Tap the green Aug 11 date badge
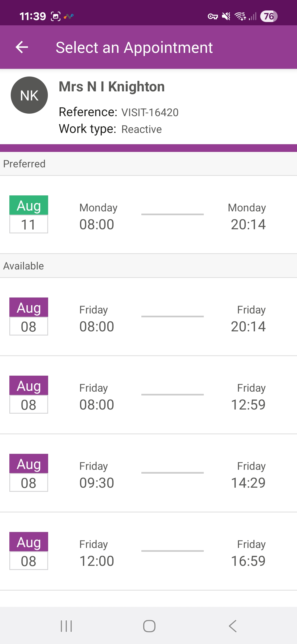This screenshot has width=297, height=644. [29, 214]
